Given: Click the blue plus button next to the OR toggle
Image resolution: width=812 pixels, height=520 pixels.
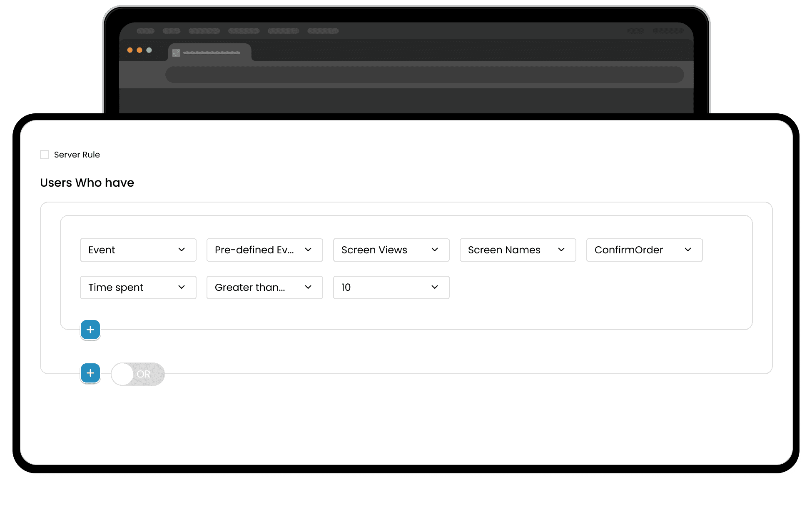Looking at the screenshot, I should point(90,373).
